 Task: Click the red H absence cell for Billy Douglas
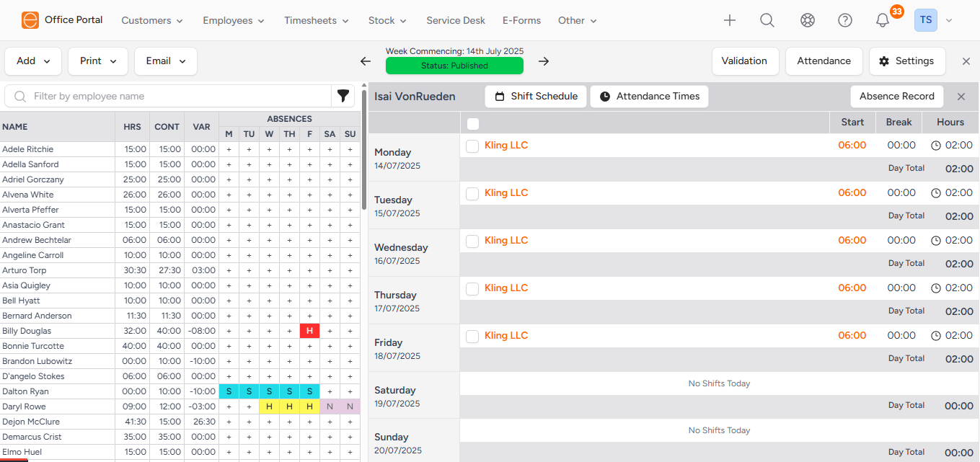[309, 330]
